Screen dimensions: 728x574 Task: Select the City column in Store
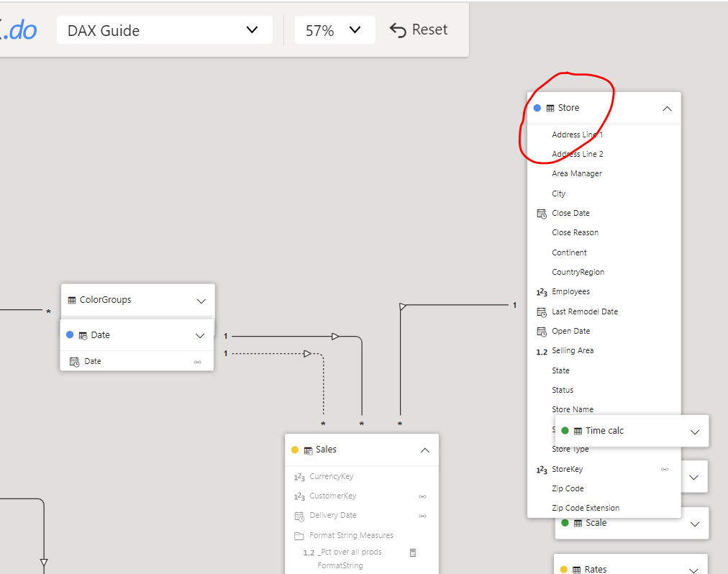[x=558, y=193]
